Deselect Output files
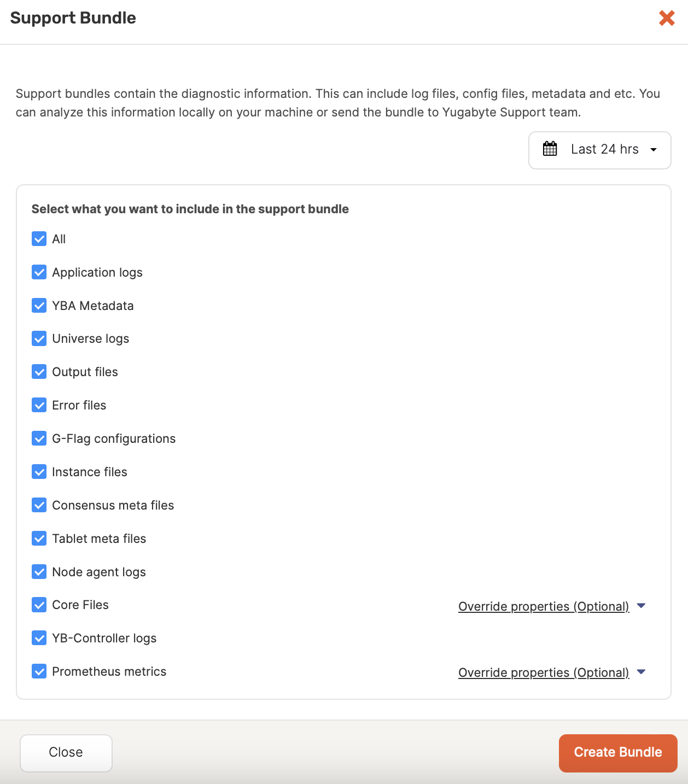 point(39,372)
